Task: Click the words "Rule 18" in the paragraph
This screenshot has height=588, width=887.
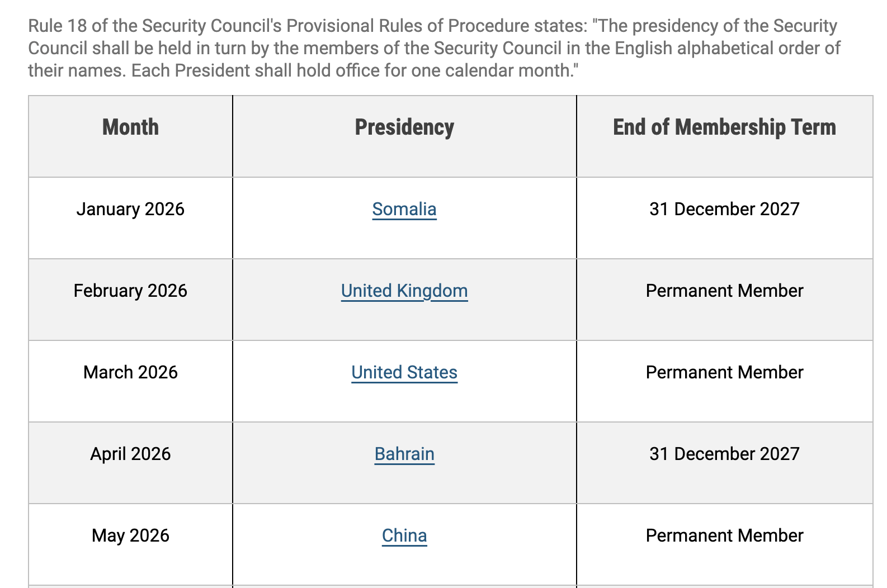Action: [59, 26]
